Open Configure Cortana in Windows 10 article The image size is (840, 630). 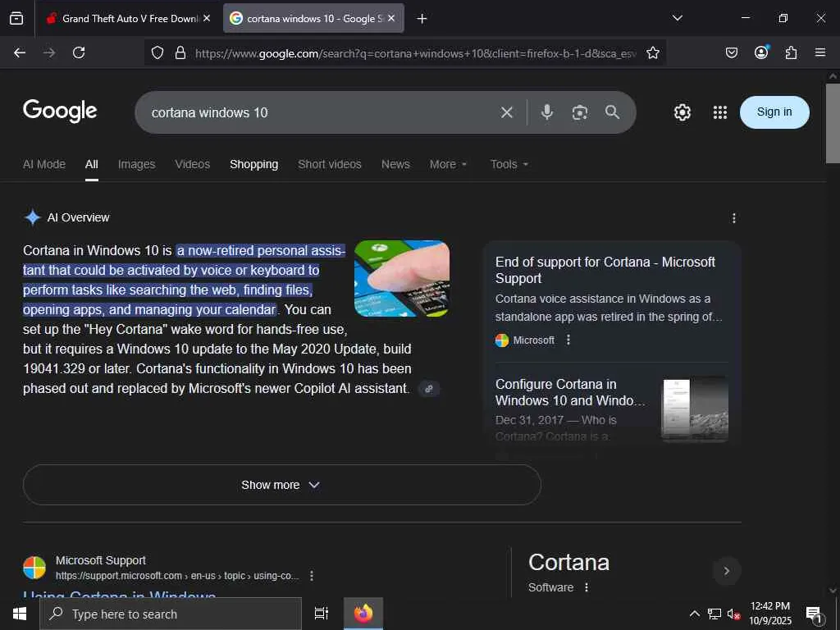(x=570, y=392)
